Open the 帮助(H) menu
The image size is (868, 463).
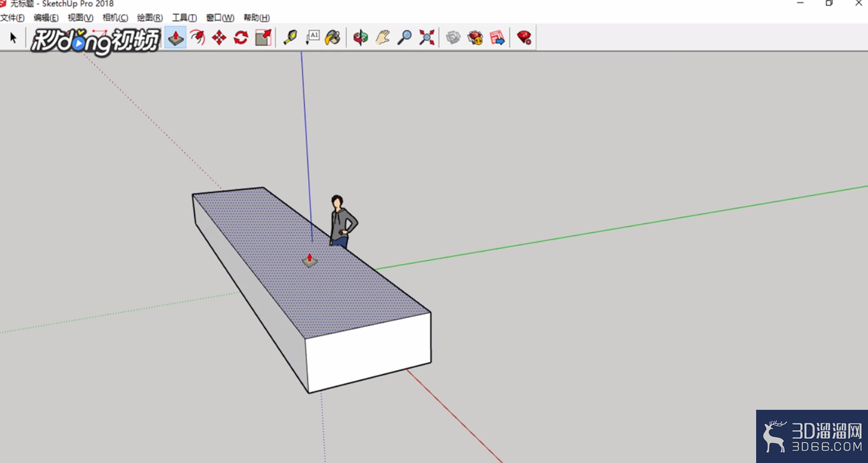[x=256, y=18]
